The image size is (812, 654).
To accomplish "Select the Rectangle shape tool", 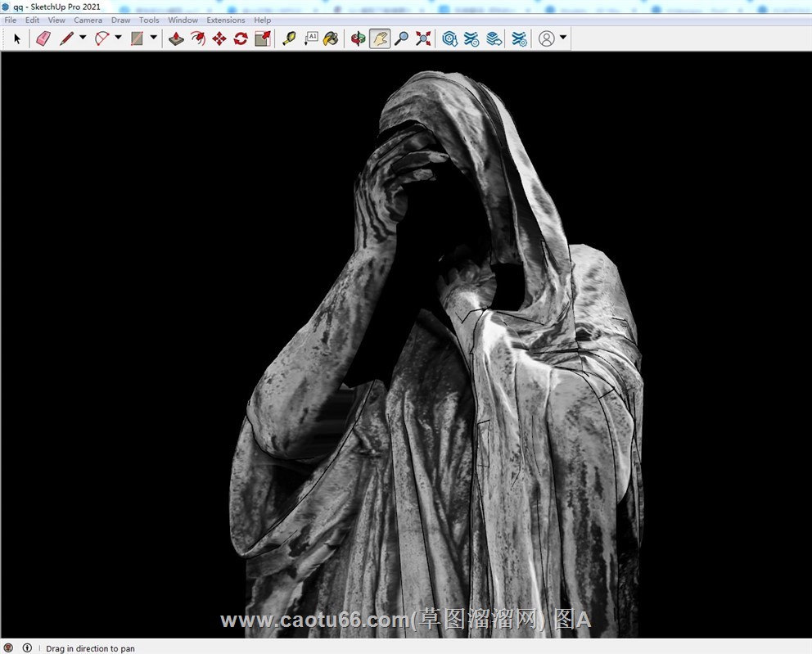I will click(x=138, y=38).
